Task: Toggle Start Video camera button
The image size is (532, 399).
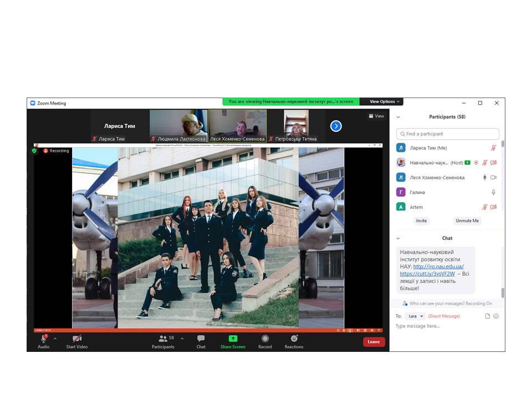Action: (77, 339)
